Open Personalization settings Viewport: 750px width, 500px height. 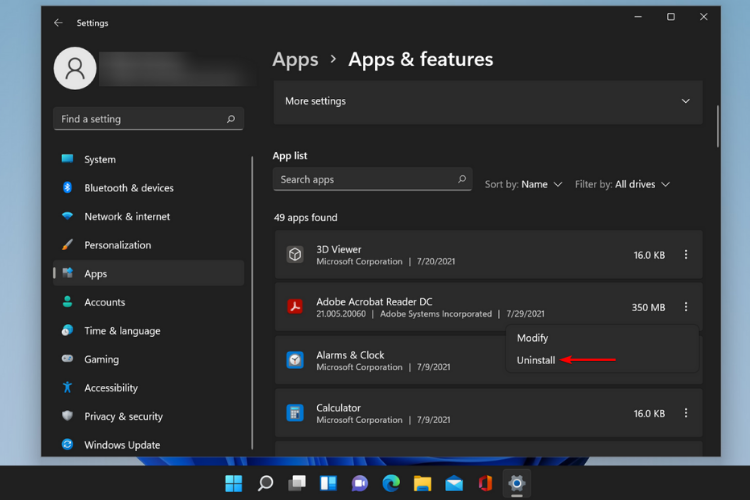pyautogui.click(x=117, y=245)
